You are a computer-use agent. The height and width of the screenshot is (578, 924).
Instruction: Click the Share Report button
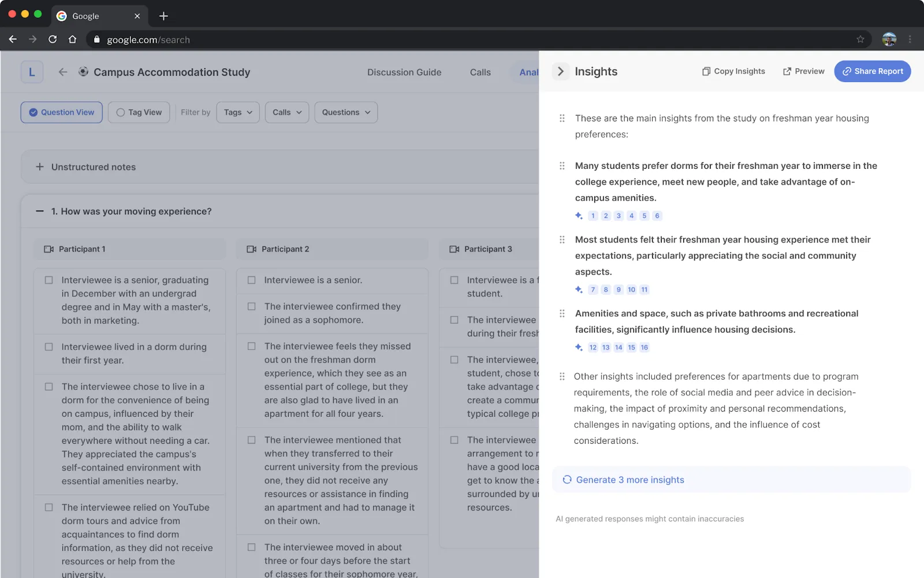point(872,71)
